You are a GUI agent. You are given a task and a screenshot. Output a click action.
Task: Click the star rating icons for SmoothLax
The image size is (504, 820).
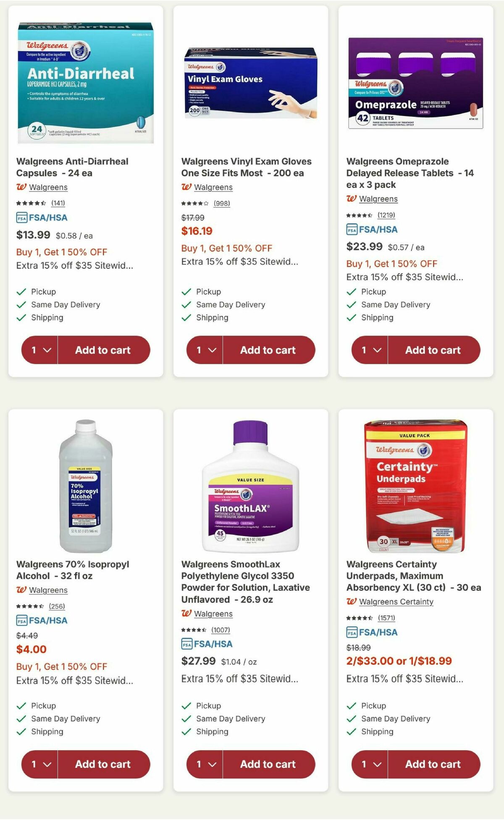tap(193, 630)
